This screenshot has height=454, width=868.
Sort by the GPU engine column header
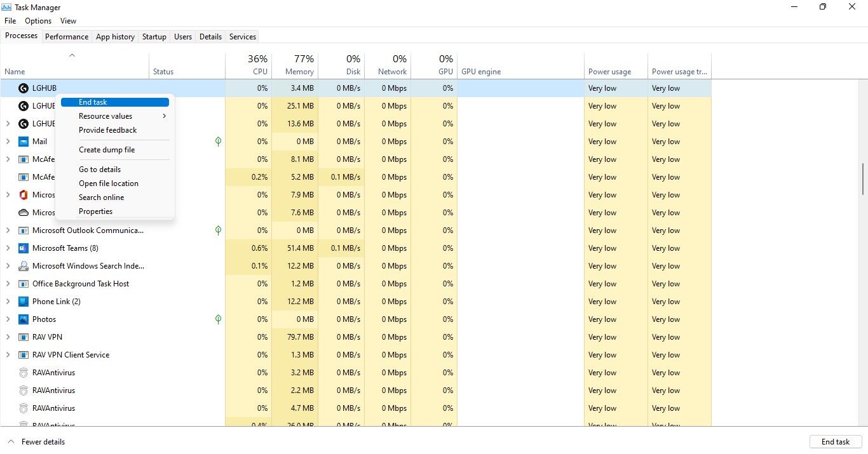(x=520, y=65)
